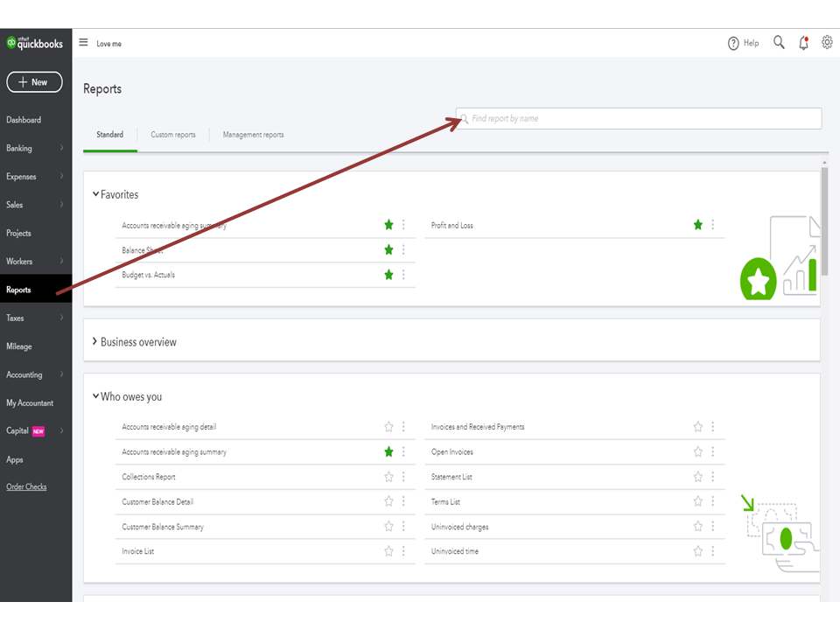This screenshot has width=840, height=630.
Task: Click the search magnifier icon in header
Action: click(779, 43)
